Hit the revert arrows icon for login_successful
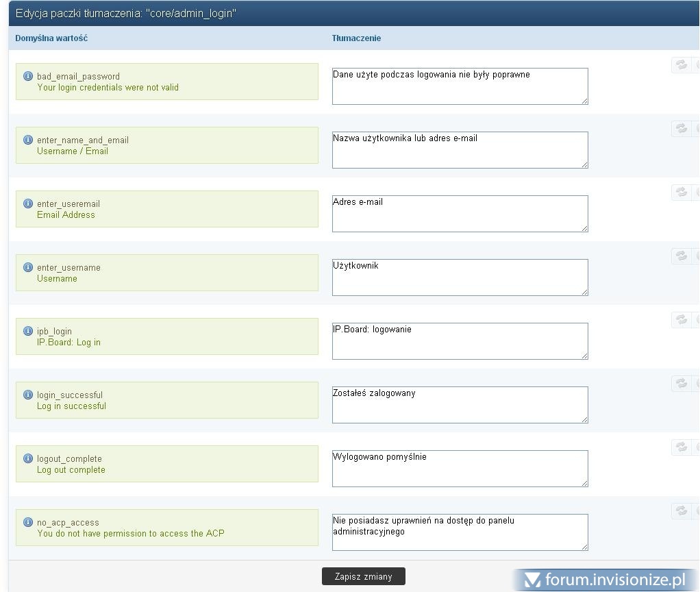Viewport: 700px width, 592px height. [x=681, y=383]
